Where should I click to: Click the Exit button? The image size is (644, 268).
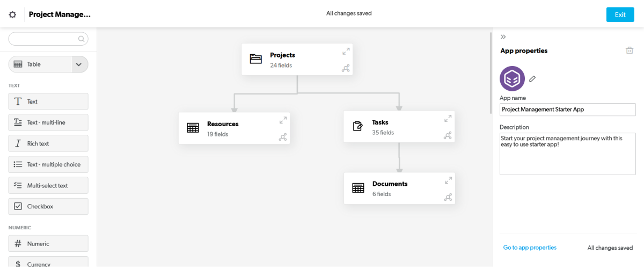(x=620, y=15)
